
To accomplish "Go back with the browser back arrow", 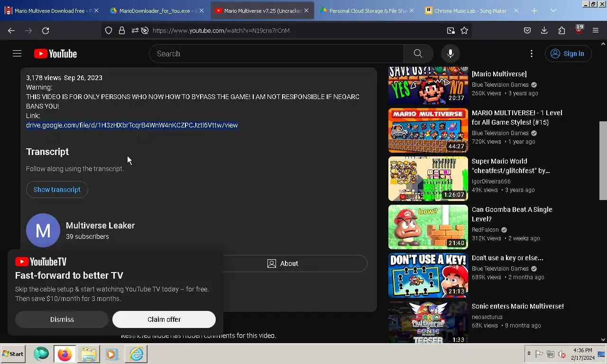I will pyautogui.click(x=11, y=30).
